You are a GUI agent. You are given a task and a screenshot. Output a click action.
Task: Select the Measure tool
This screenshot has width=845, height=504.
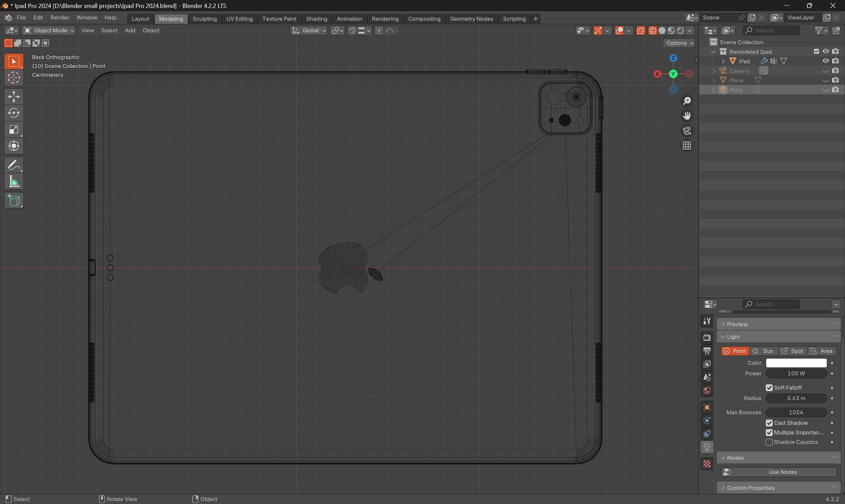point(14,182)
